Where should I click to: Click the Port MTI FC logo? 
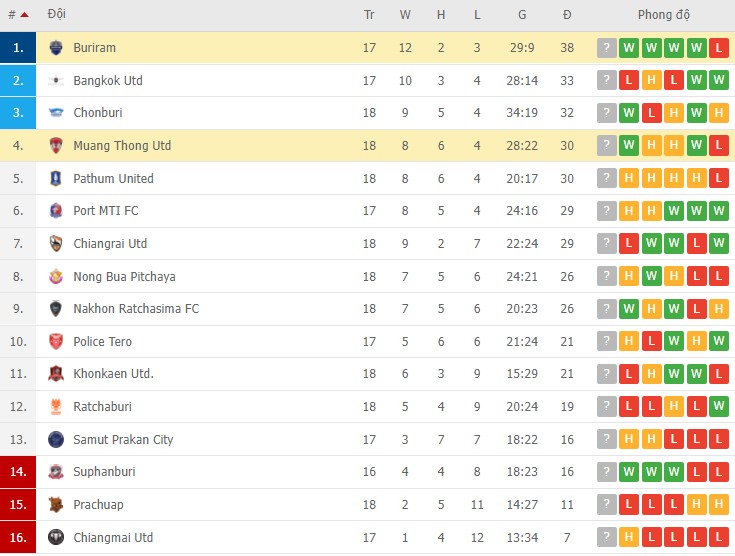tap(55, 211)
